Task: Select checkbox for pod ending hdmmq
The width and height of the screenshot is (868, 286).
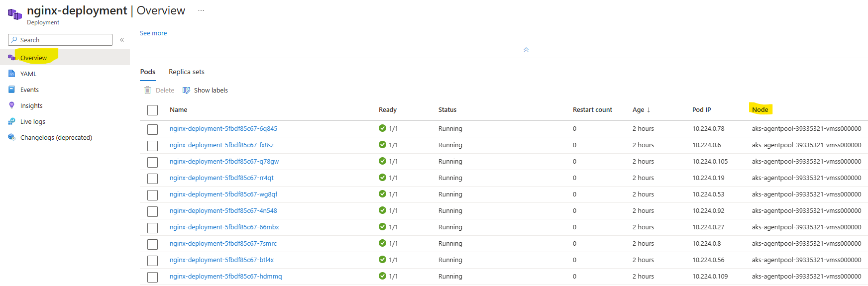Action: click(153, 277)
